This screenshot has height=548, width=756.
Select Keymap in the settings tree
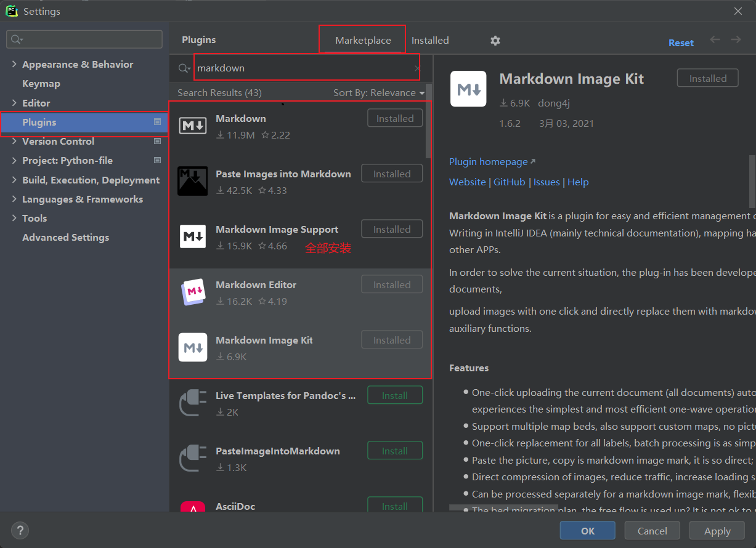click(x=41, y=84)
